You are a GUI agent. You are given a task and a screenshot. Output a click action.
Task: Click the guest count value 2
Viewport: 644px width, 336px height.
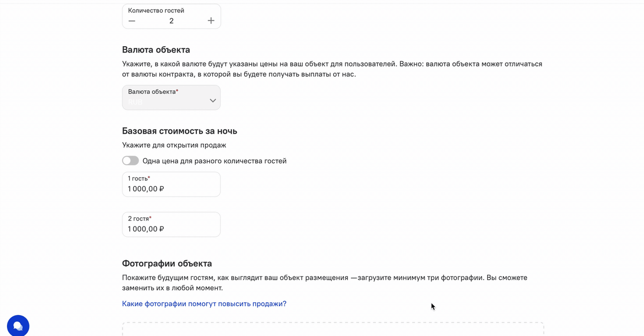(172, 21)
